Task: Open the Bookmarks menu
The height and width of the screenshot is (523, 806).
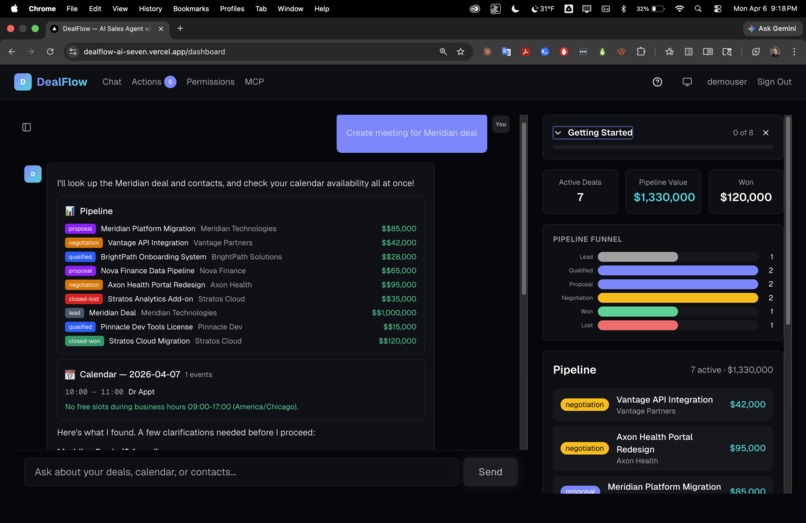Action: click(x=191, y=9)
